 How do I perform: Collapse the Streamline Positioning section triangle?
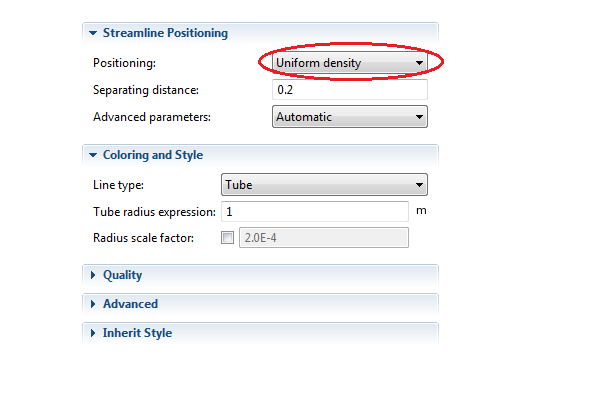click(x=93, y=33)
